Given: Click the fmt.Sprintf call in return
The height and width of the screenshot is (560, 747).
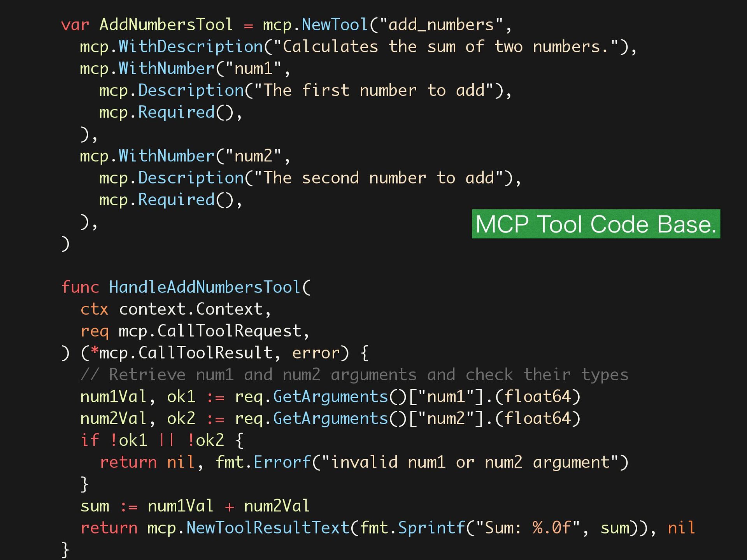Looking at the screenshot, I should tap(412, 528).
